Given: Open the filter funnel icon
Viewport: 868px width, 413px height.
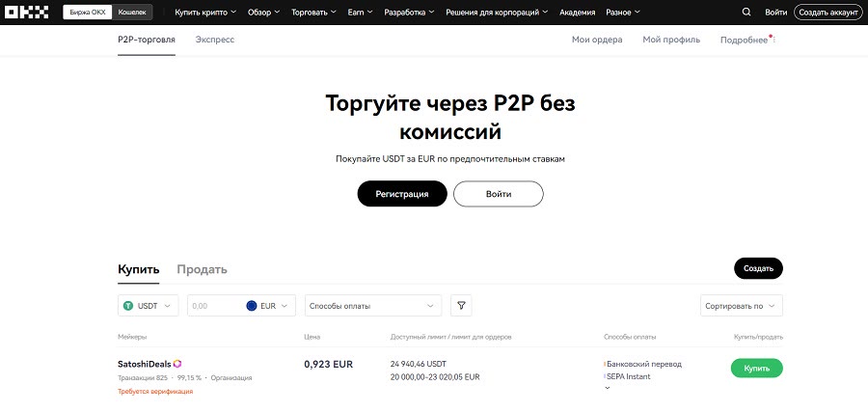Looking at the screenshot, I should (x=461, y=306).
